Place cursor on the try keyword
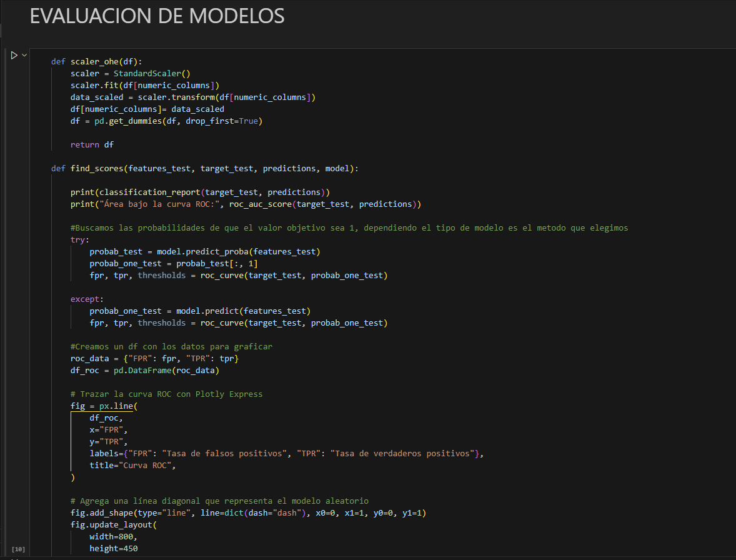Screen dimensions: 736x560 click(80, 240)
